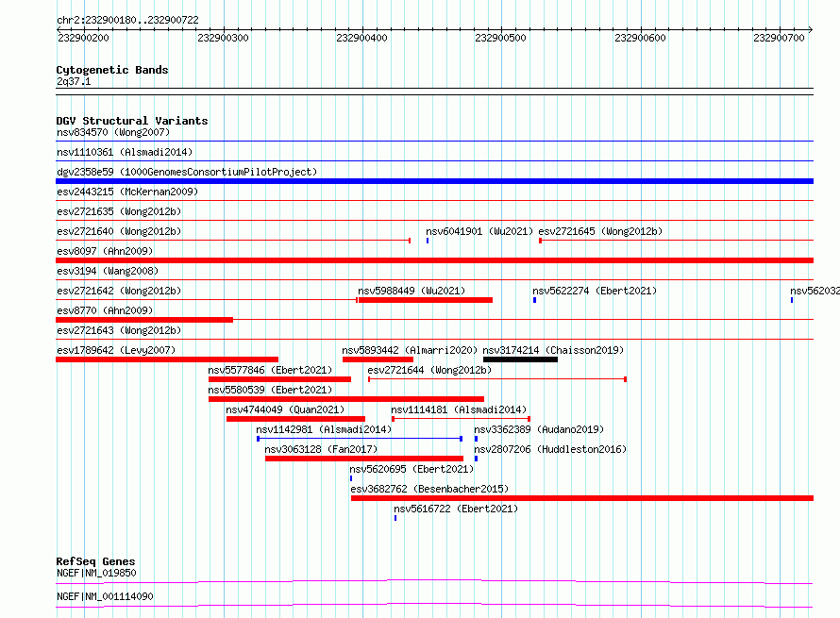Click the red nsv5988449 feature bar
The width and height of the screenshot is (840, 618).
click(426, 300)
